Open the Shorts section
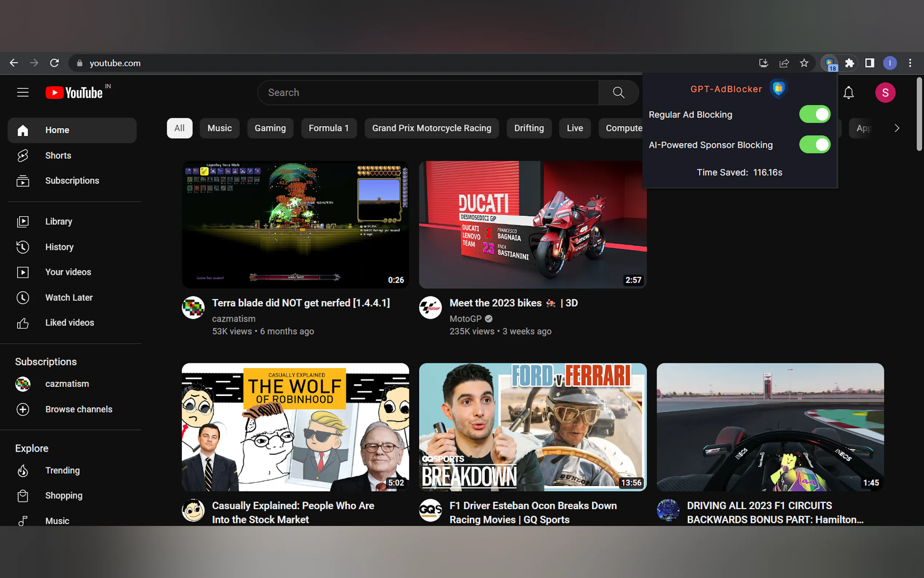Image resolution: width=924 pixels, height=578 pixels. (58, 155)
